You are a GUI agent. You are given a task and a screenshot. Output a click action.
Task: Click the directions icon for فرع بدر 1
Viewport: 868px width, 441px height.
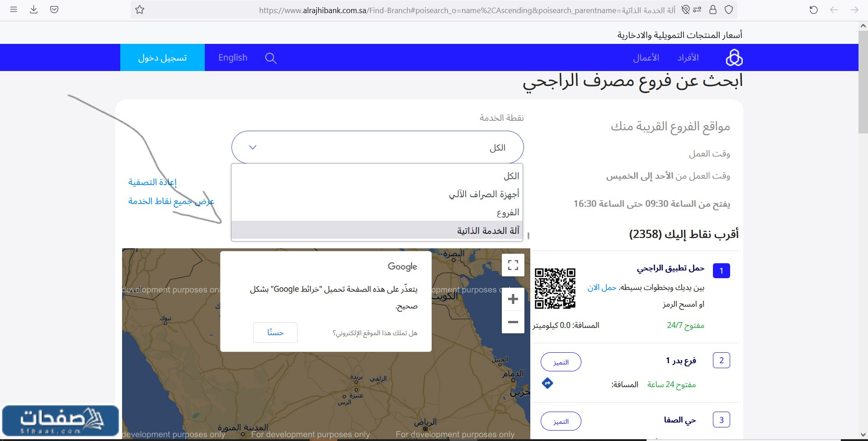tap(547, 383)
